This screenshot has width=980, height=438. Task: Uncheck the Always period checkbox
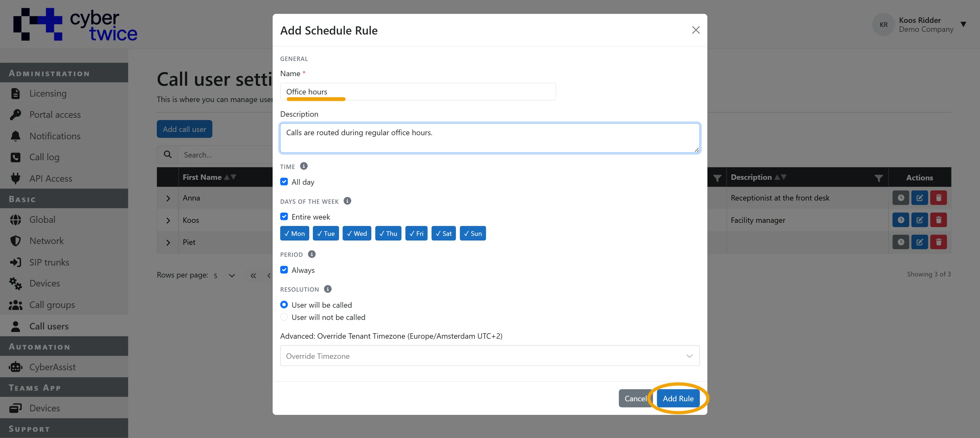coord(284,270)
